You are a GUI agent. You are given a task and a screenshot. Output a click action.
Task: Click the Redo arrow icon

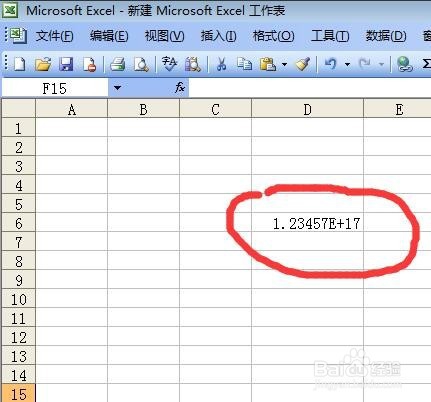(x=365, y=63)
